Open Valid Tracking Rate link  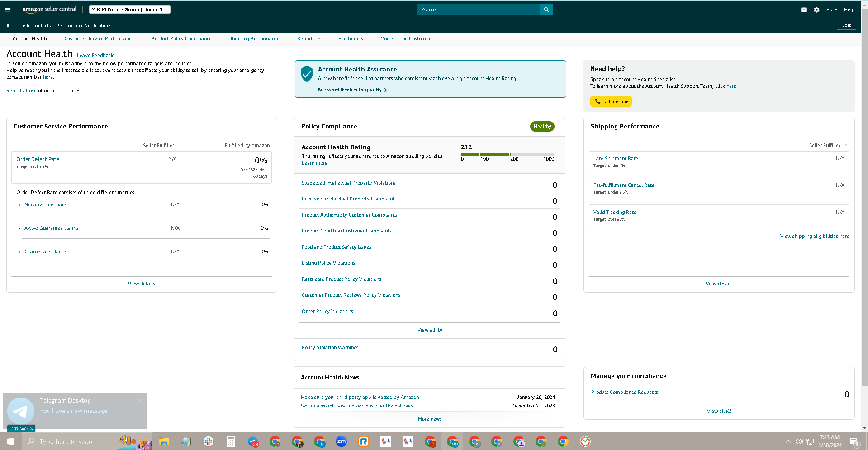pos(615,213)
